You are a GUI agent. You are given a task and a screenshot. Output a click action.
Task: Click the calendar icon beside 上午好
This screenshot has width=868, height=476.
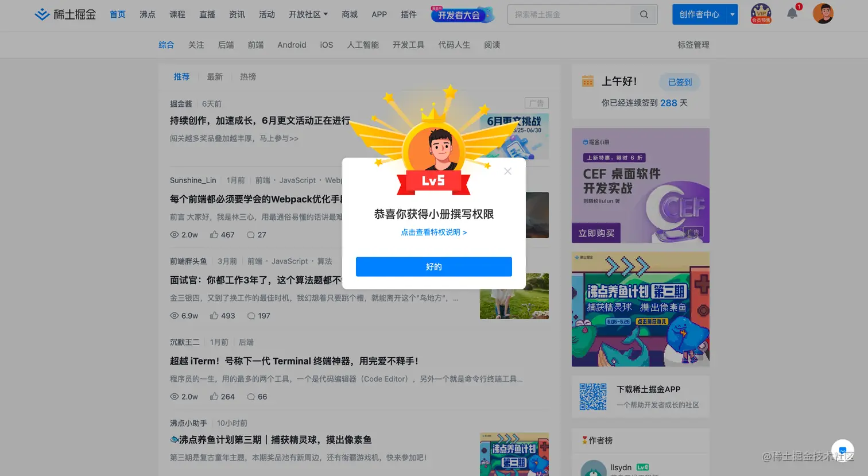(588, 81)
